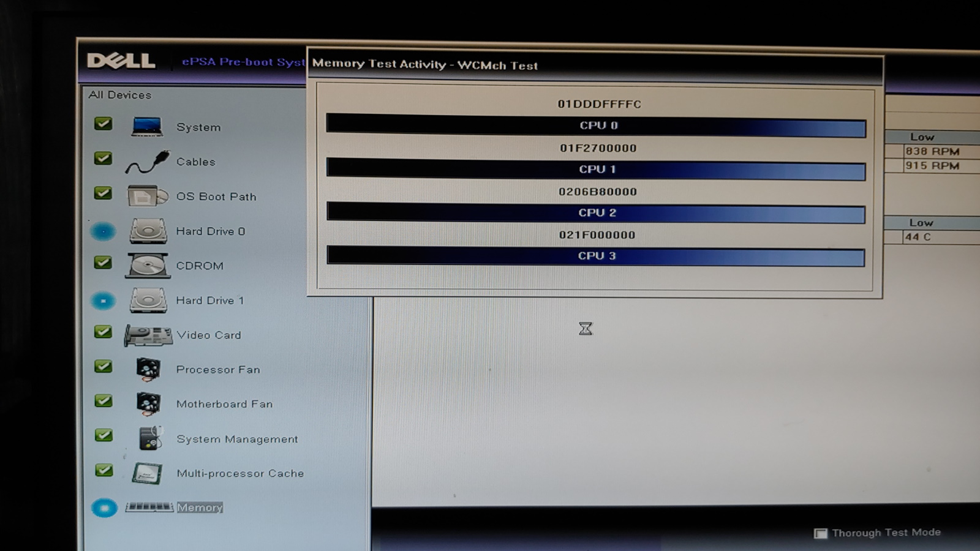
Task: Select the OS Boot Path disc icon
Action: (148, 197)
